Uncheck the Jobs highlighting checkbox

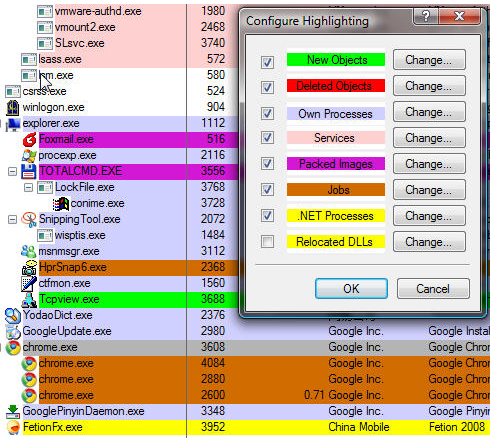pos(267,190)
